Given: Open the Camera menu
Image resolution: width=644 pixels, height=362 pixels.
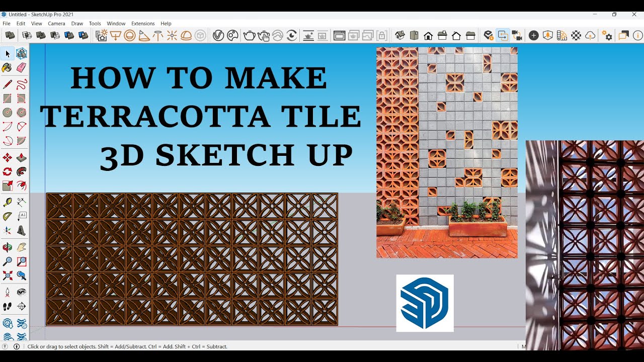Looking at the screenshot, I should pos(56,24).
